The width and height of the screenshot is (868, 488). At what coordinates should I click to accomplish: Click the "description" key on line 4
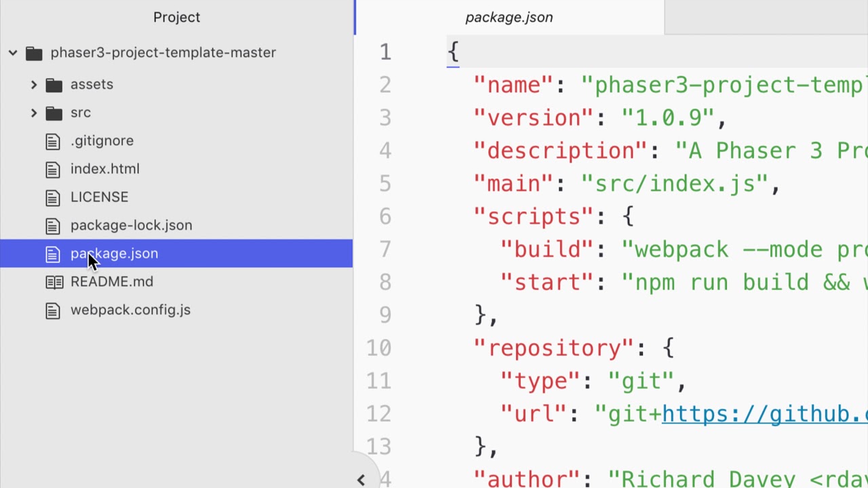[561, 150]
